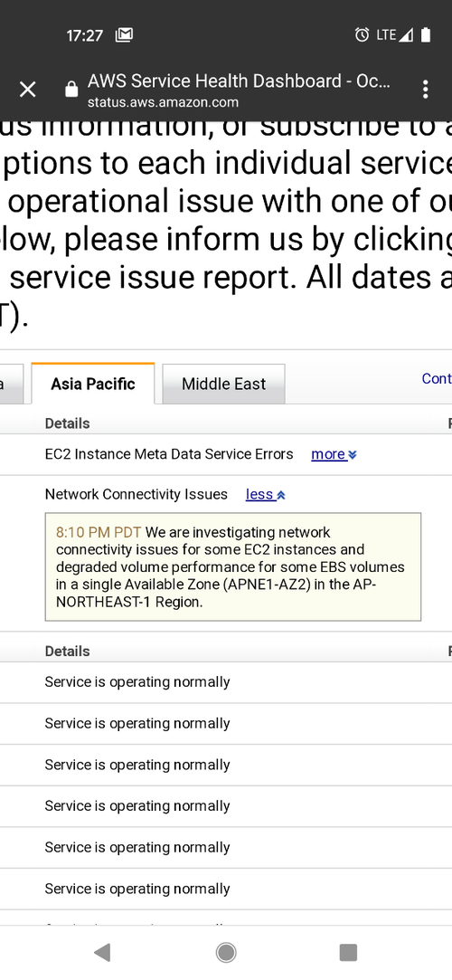Tap the Android back navigation button
Viewport: 452px width, 980px height.
click(x=102, y=953)
